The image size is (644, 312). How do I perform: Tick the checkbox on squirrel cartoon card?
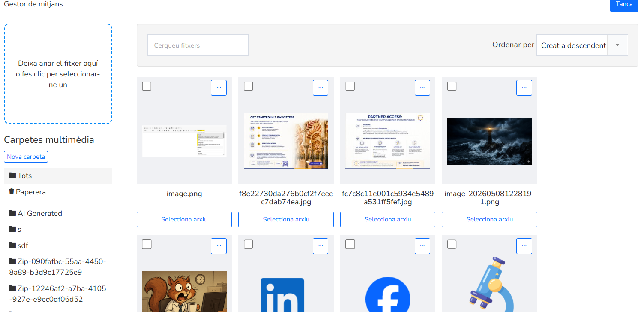[x=147, y=244]
